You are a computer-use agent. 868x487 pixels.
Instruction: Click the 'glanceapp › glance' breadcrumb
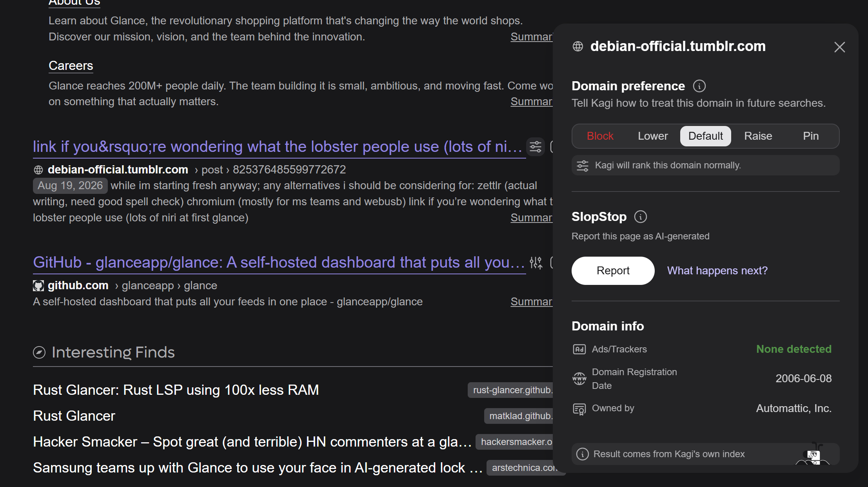point(169,286)
